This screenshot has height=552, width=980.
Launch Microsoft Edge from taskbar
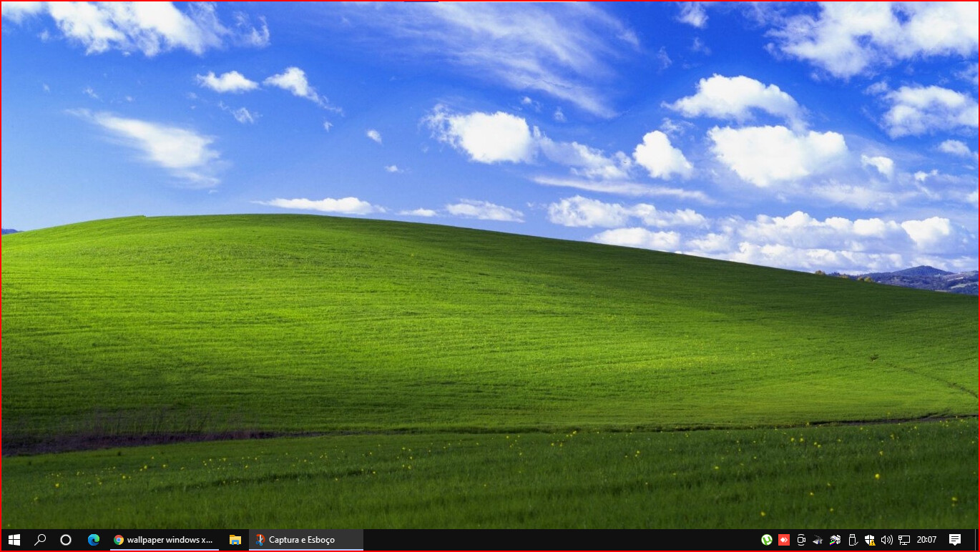(94, 540)
